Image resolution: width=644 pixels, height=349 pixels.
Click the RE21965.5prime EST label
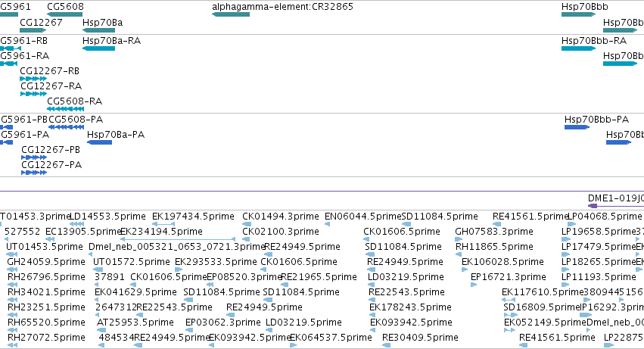[319, 278]
